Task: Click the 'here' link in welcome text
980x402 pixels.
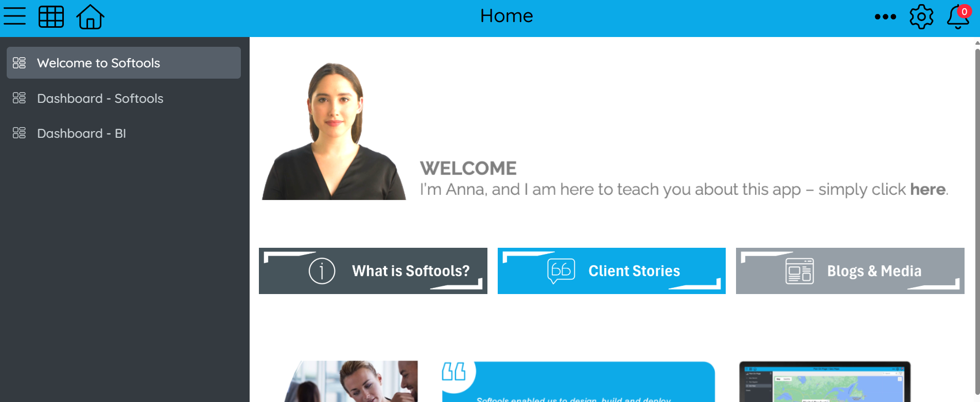Action: click(x=927, y=189)
